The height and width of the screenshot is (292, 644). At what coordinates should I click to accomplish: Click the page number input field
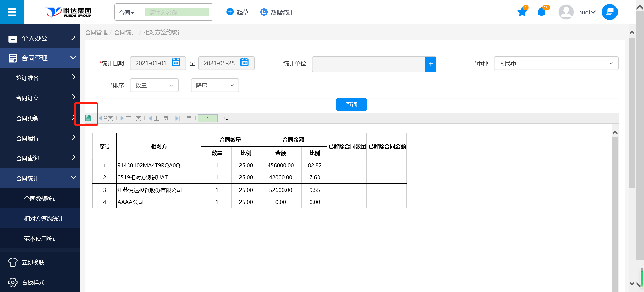click(208, 118)
